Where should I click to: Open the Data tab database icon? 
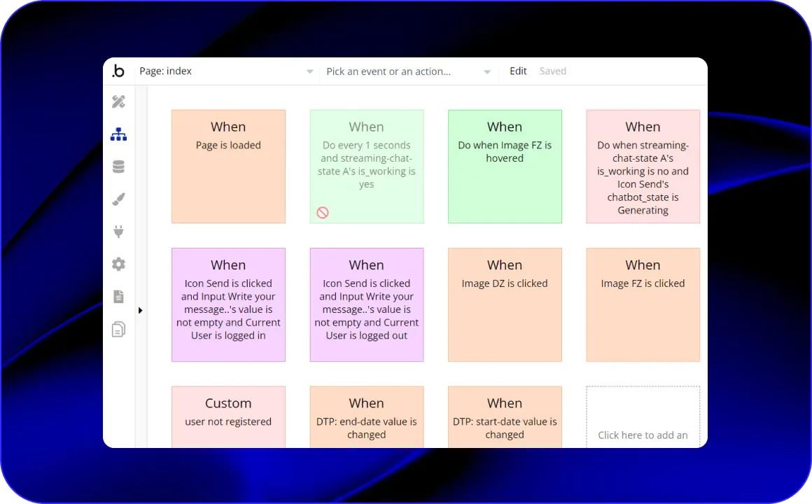click(118, 167)
